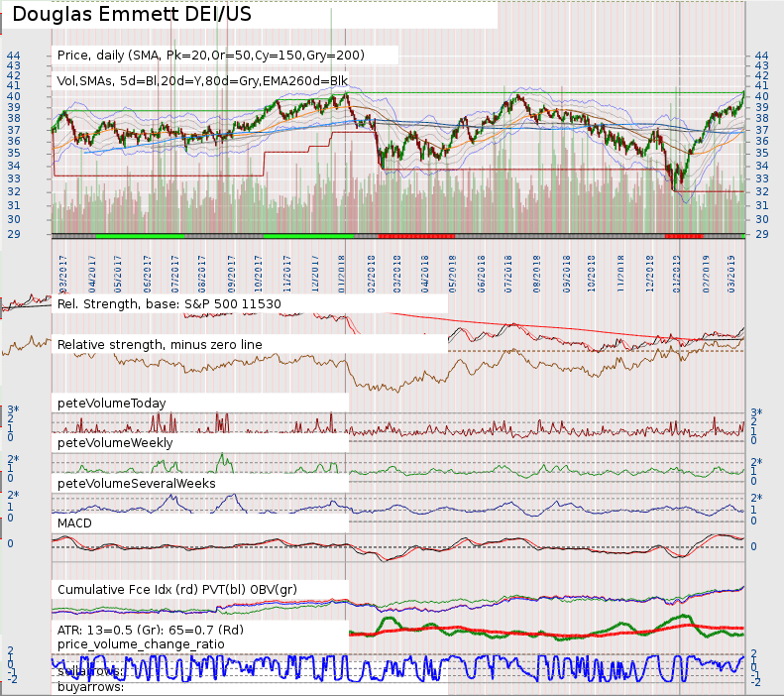Click the 11/2018 date axis label
Viewport: 784px width, 696px height.
(x=620, y=274)
